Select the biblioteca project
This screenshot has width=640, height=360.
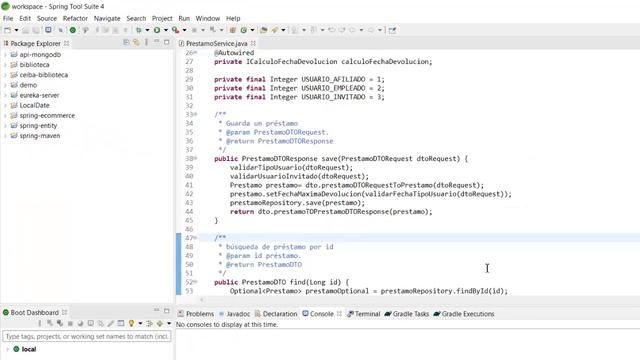pos(34,64)
